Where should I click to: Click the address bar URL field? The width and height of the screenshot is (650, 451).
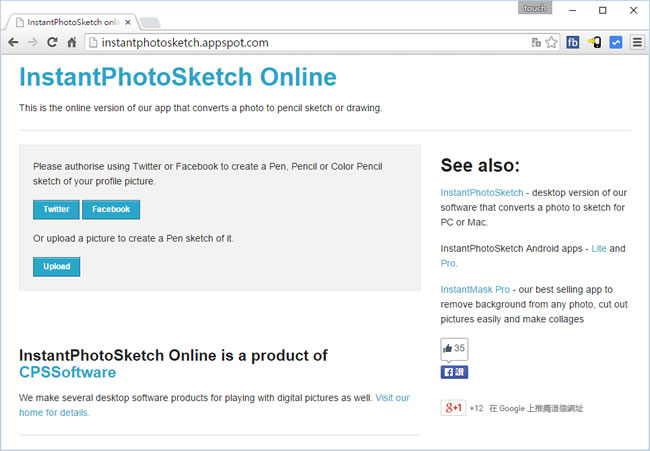(x=307, y=42)
